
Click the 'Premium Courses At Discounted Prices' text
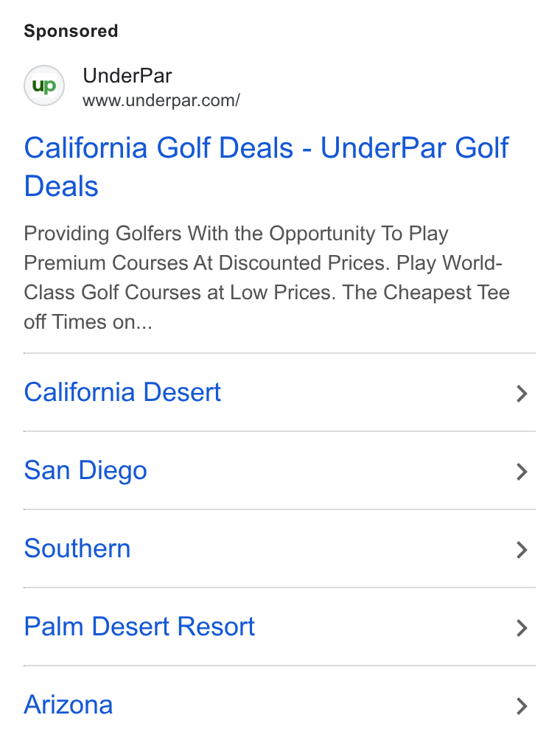(x=206, y=263)
